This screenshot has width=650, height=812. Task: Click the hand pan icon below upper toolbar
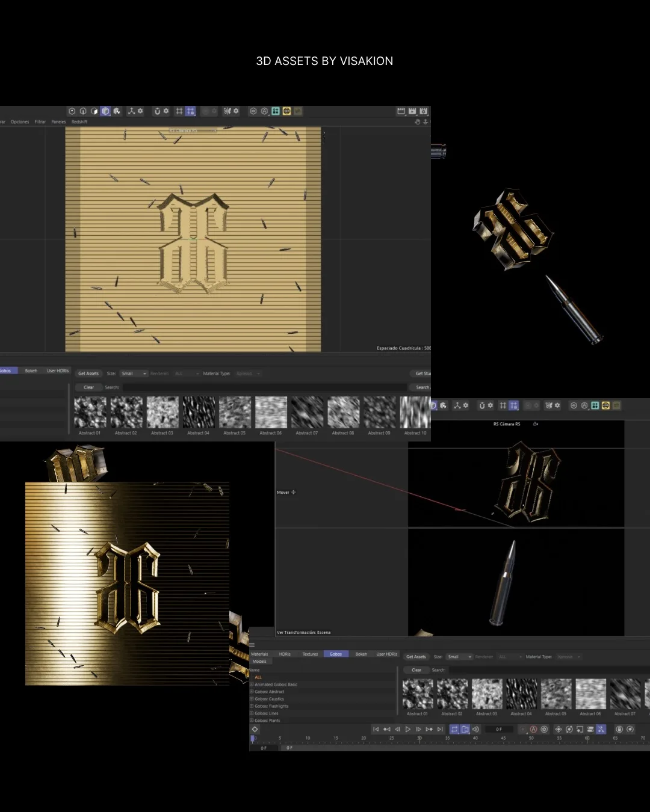click(418, 121)
